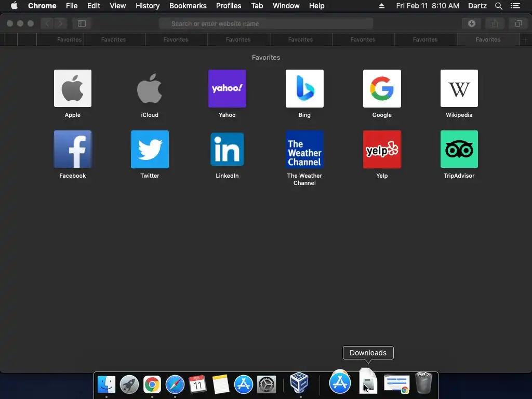Screen dimensions: 532x399
Task: Open the Tab menu
Action: tap(257, 6)
